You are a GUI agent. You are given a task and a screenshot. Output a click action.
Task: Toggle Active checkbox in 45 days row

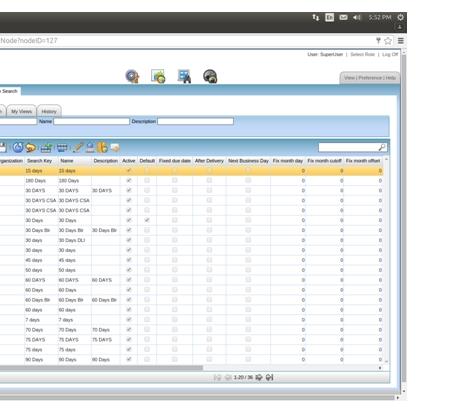tap(129, 260)
